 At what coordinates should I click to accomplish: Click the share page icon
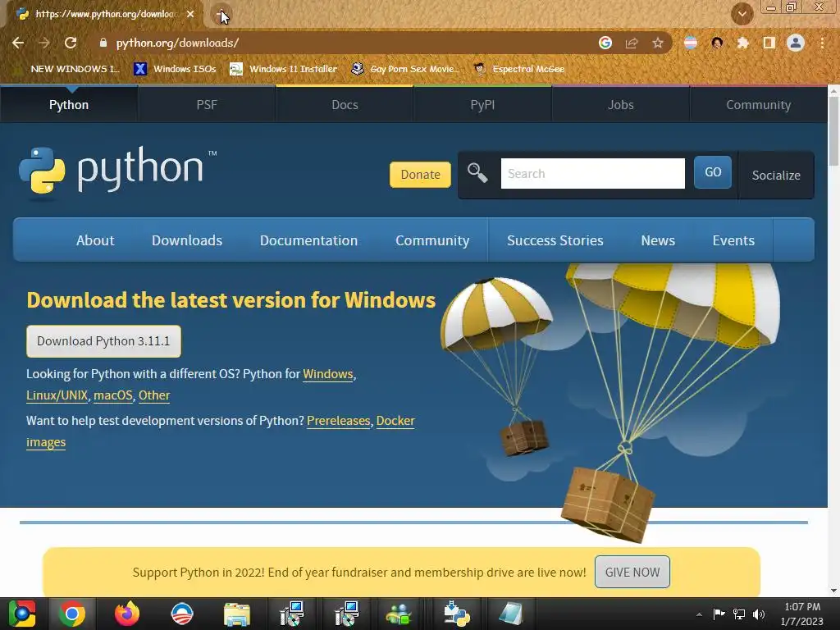click(x=632, y=43)
